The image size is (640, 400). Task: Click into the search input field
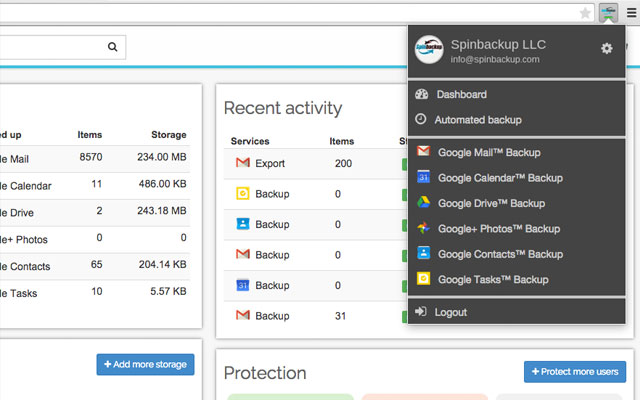[x=62, y=47]
